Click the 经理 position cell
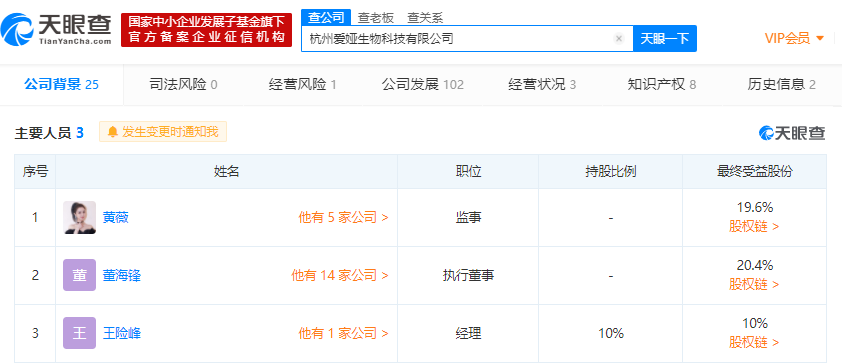 pyautogui.click(x=468, y=333)
